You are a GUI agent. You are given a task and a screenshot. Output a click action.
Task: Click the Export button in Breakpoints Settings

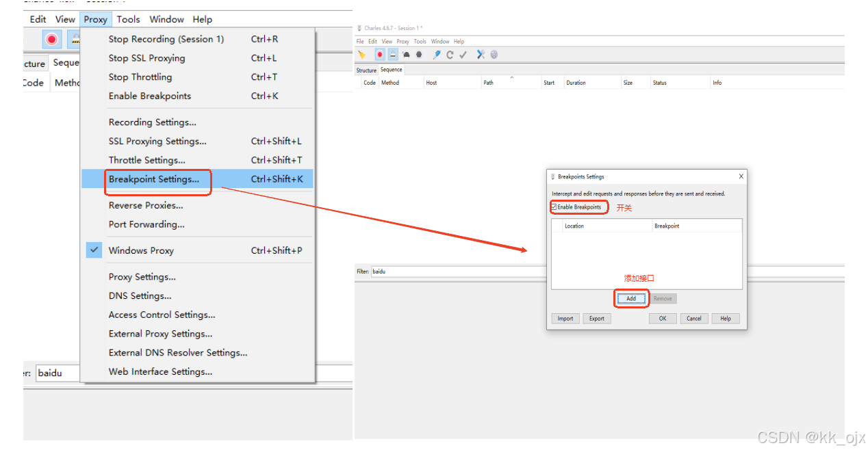point(597,319)
